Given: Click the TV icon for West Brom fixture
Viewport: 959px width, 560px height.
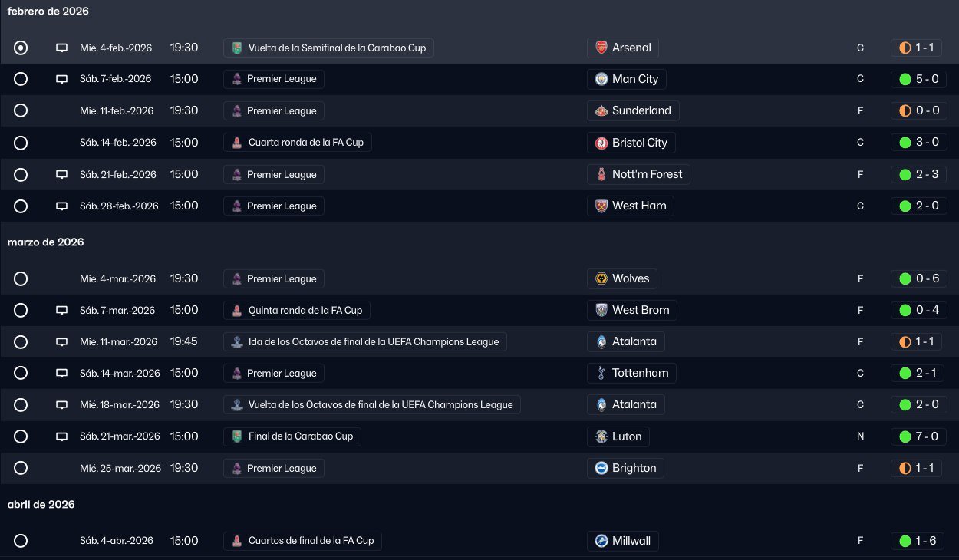Looking at the screenshot, I should point(62,311).
